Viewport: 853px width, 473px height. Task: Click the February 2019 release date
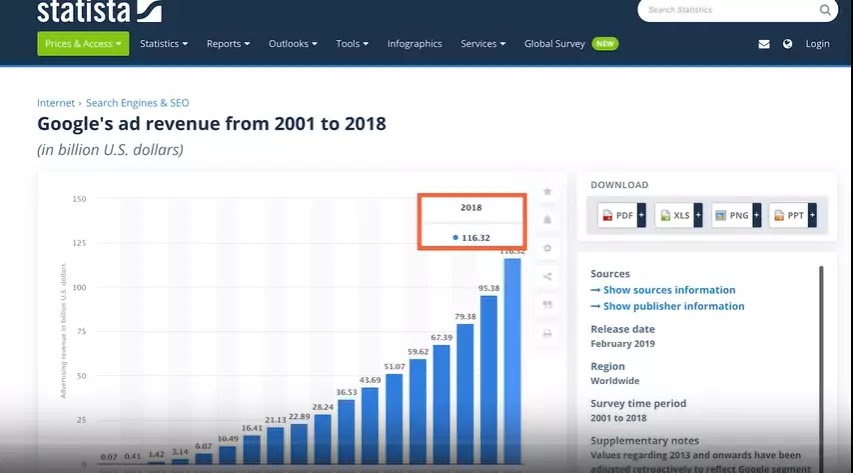pos(622,343)
